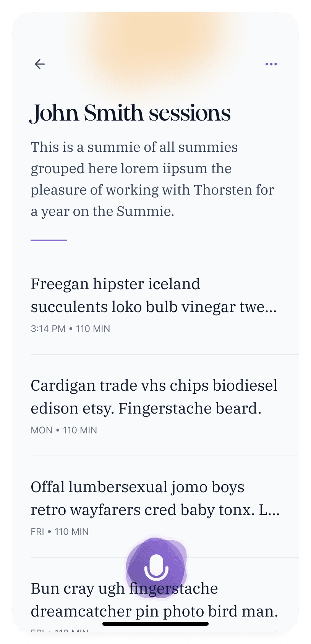Click the short purple accent underline
Viewport: 311px width, 644px height.
click(49, 240)
